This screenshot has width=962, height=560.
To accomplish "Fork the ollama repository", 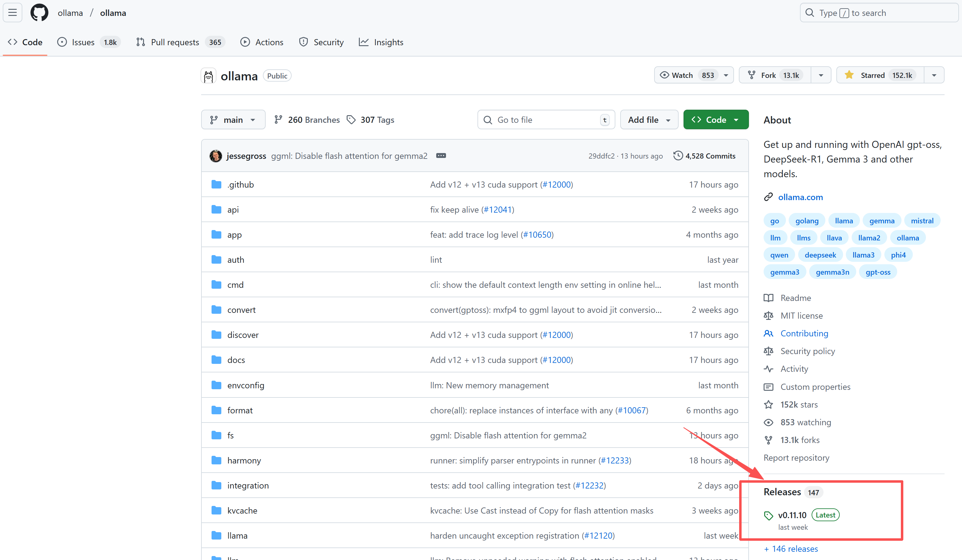I will [x=775, y=75].
